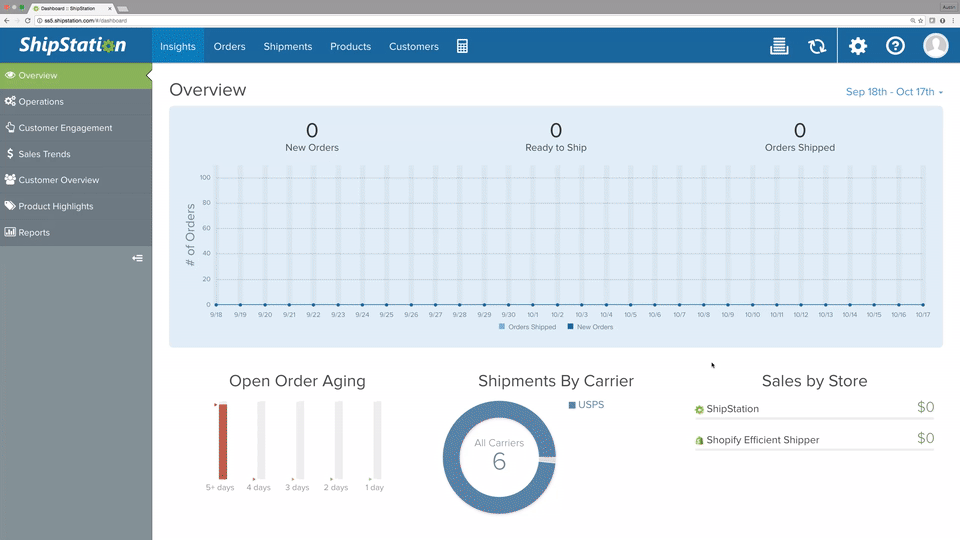Open the Sep 18th - Oct 17th date dropdown
The height and width of the screenshot is (540, 960).
[x=894, y=92]
